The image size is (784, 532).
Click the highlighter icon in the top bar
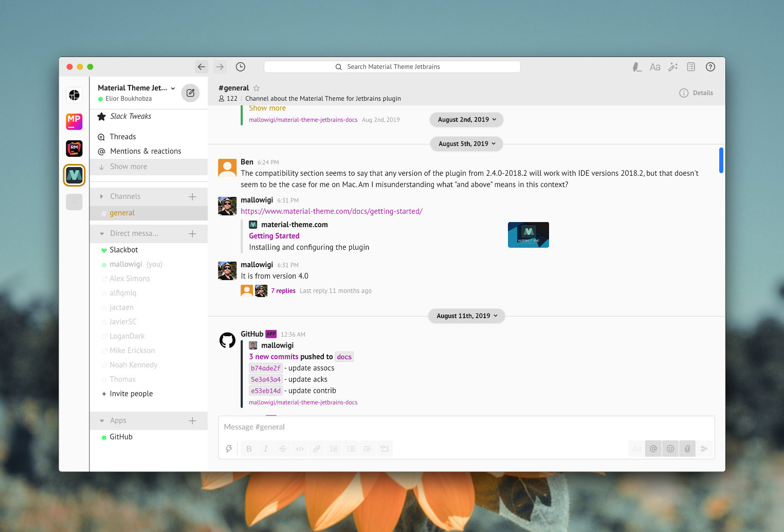point(637,67)
